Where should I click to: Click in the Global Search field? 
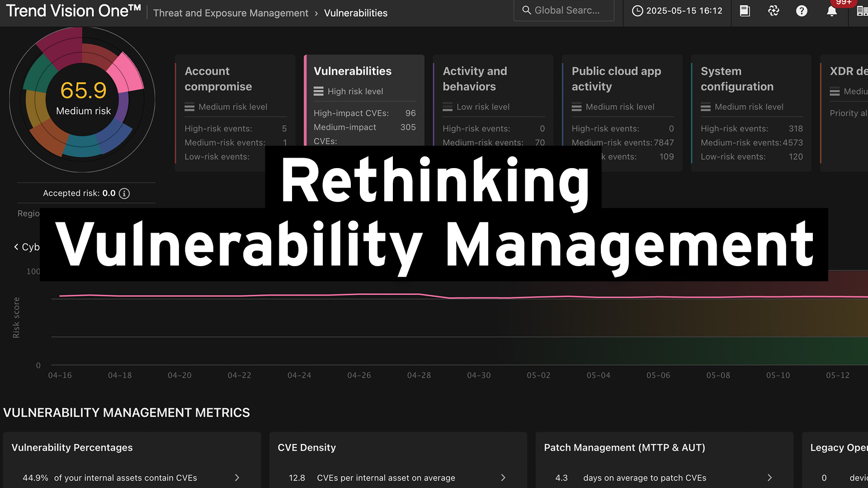tap(564, 10)
